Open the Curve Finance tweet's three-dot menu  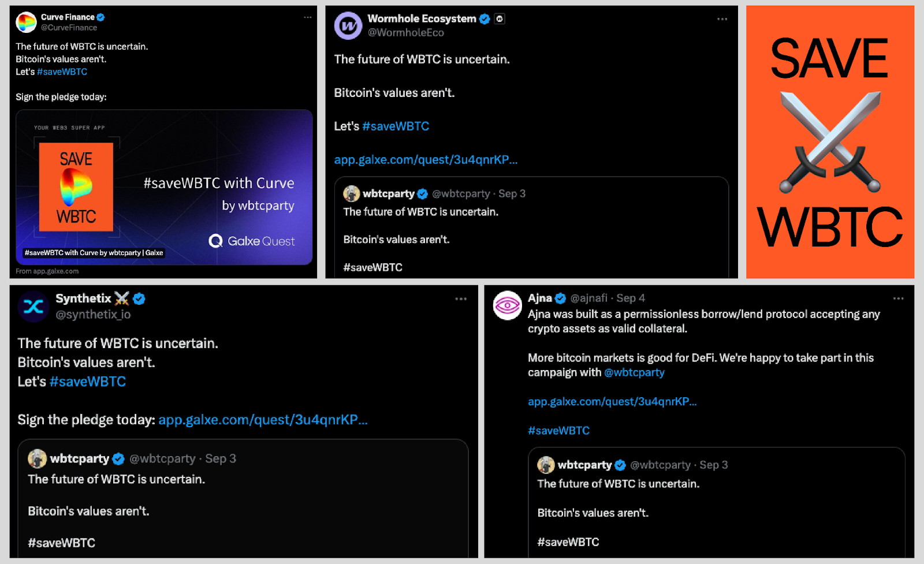(308, 17)
